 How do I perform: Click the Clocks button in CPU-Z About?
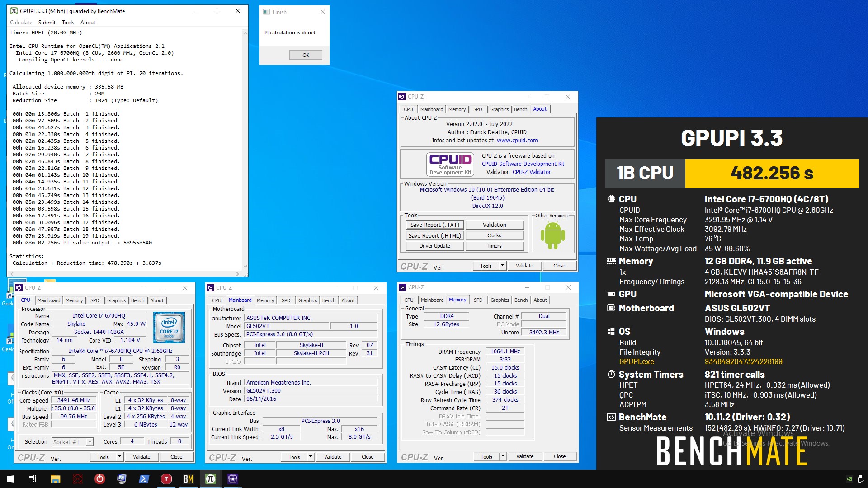point(495,235)
